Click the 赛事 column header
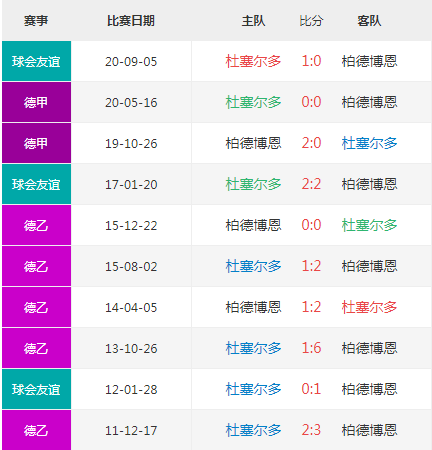The height and width of the screenshot is (450, 432). 36,21
